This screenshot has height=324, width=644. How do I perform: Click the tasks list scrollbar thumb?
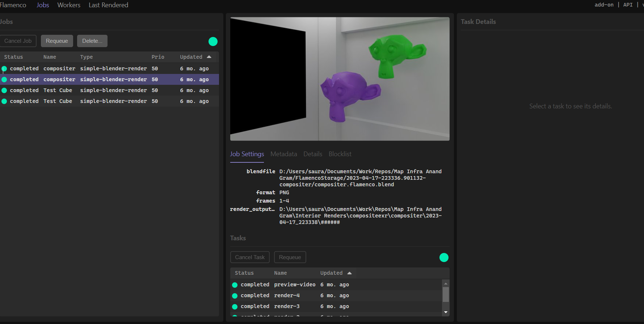(x=446, y=294)
